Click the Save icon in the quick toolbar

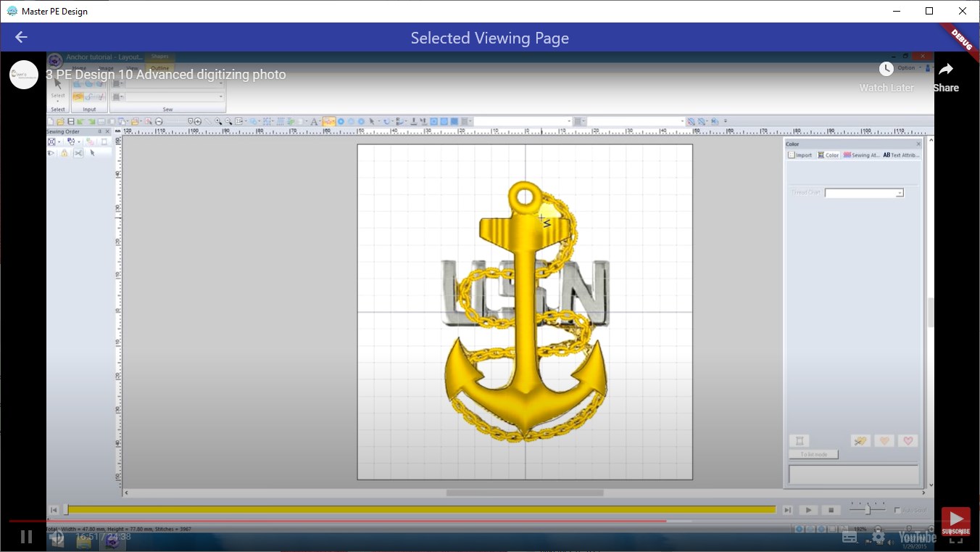click(71, 121)
